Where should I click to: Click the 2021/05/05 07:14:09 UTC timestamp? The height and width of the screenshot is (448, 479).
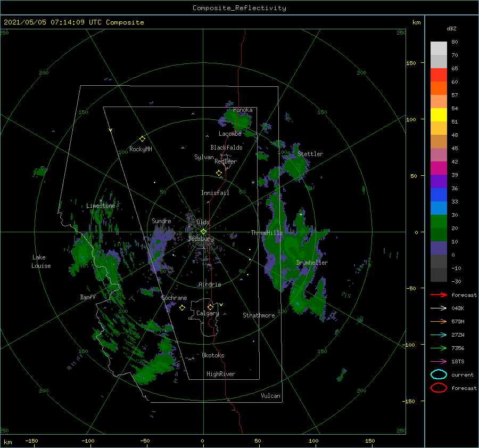73,22
